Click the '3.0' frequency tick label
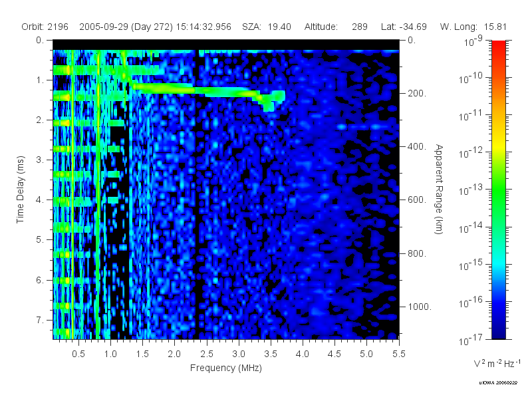The image size is (532, 399). click(239, 354)
